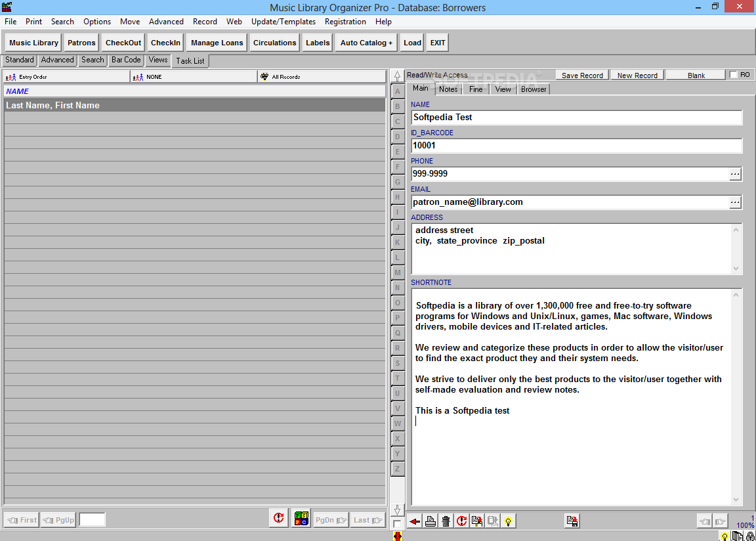This screenshot has width=756, height=541.
Task: Click the save record floppy icon
Action: click(x=572, y=521)
